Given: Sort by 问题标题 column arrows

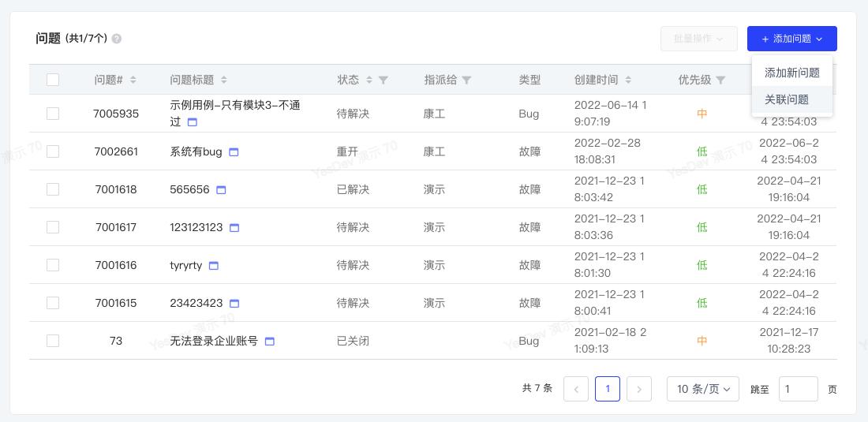Looking at the screenshot, I should 223,80.
